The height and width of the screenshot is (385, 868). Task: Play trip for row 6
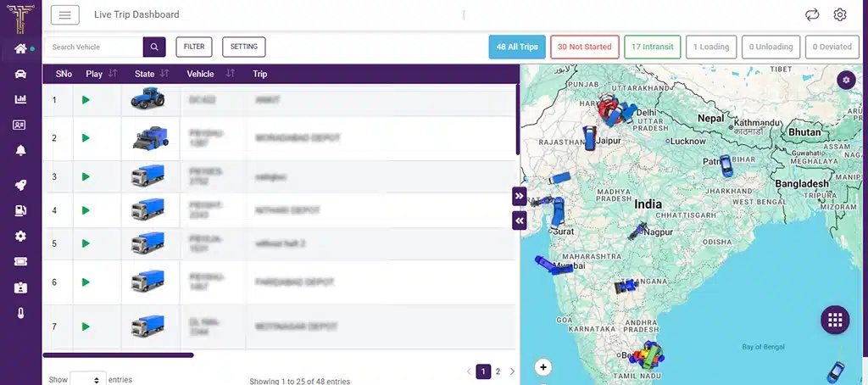[x=86, y=282]
